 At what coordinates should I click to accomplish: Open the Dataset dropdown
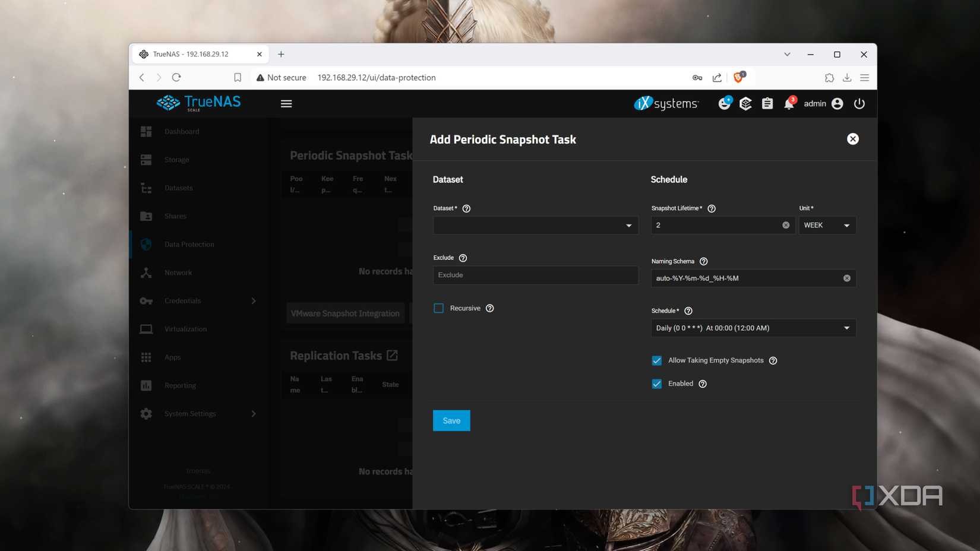tap(536, 226)
